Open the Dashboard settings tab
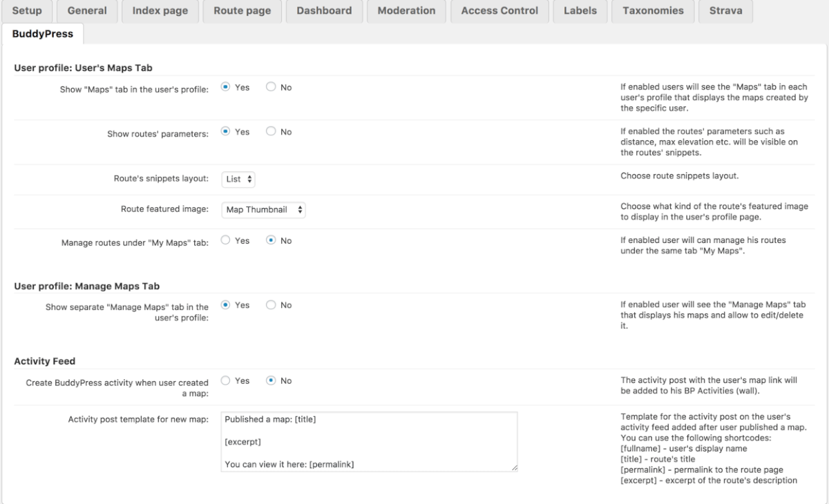 click(x=324, y=11)
